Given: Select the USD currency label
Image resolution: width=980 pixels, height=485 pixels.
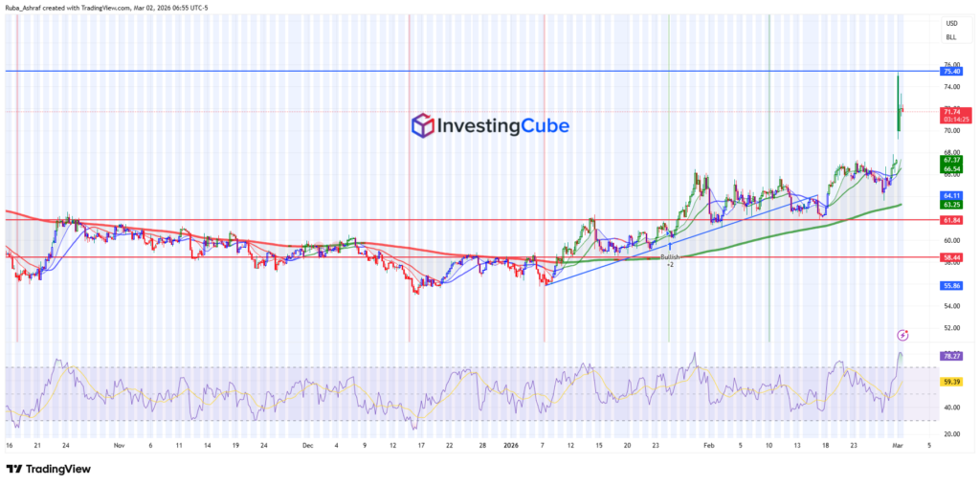Looking at the screenshot, I should 951,23.
